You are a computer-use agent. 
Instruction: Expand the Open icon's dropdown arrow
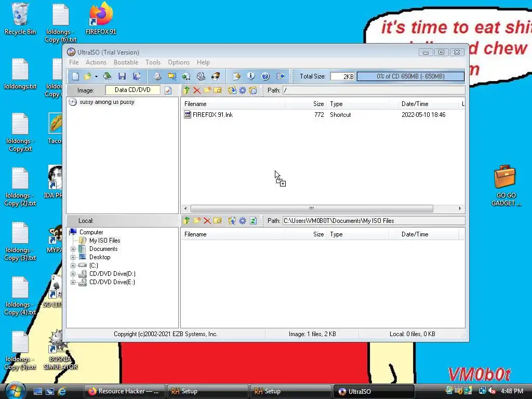click(96, 77)
